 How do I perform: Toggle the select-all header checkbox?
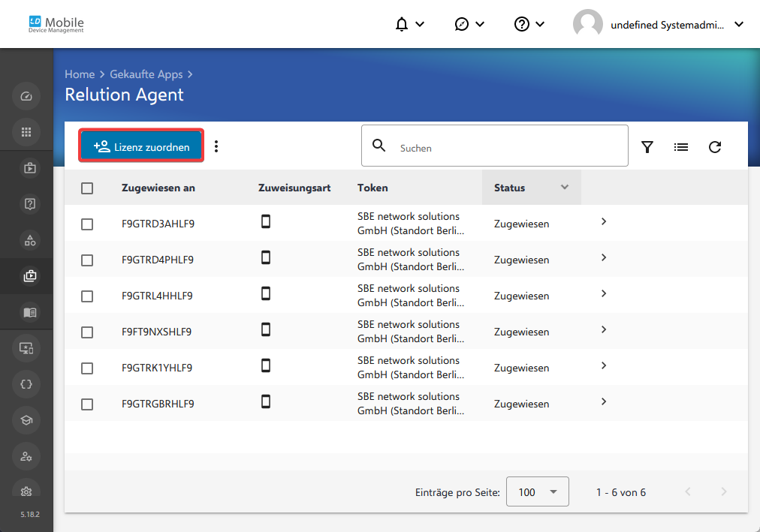click(87, 188)
